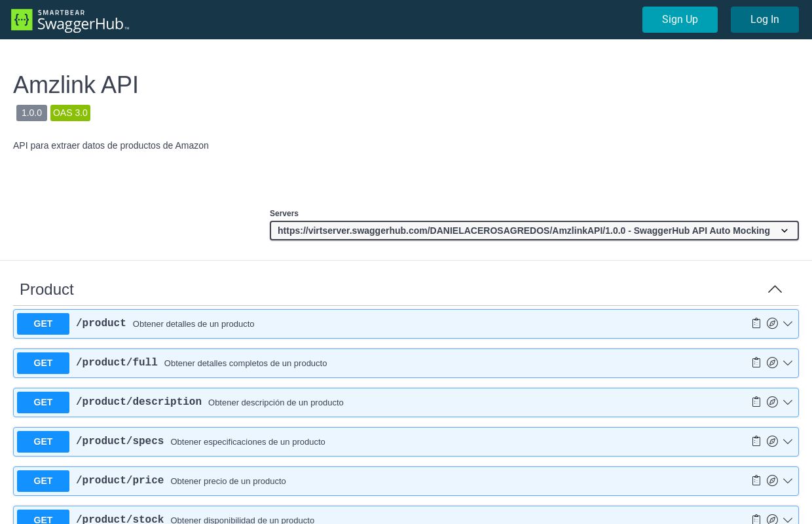812x524 pixels.
Task: Expand the /product/specs operation with its chevron
Action: (788, 441)
